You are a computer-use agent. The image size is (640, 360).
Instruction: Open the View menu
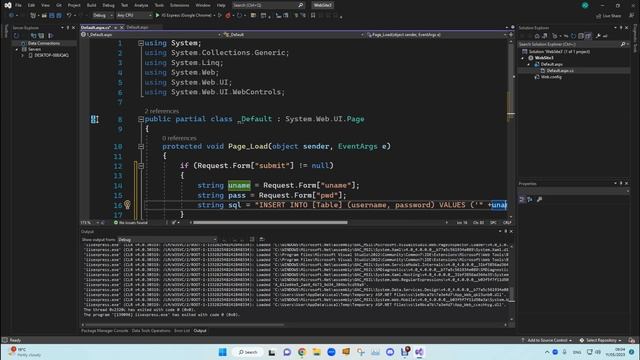pyautogui.click(x=45, y=5)
